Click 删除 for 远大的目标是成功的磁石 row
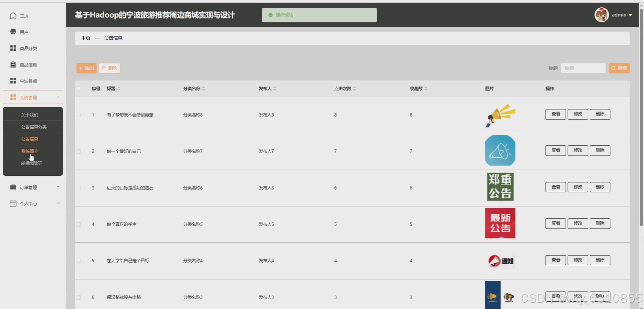 (600, 187)
